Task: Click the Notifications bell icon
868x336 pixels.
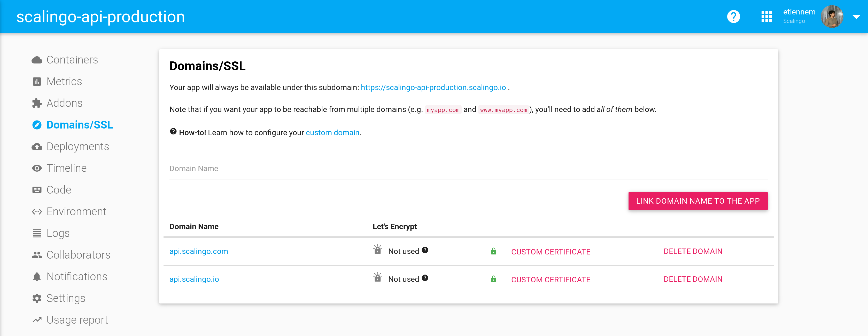Action: click(x=37, y=276)
